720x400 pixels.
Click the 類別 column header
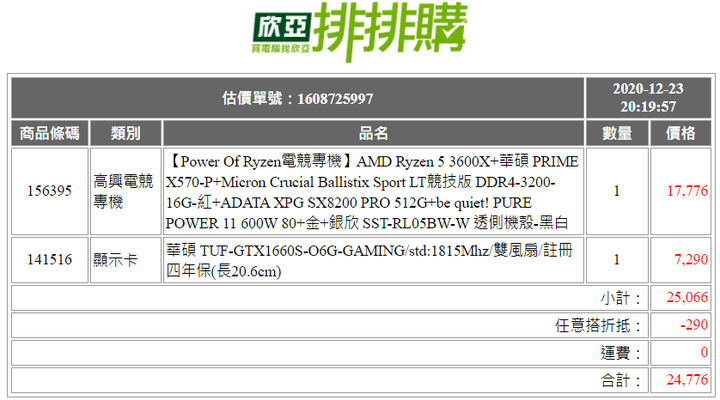click(126, 134)
